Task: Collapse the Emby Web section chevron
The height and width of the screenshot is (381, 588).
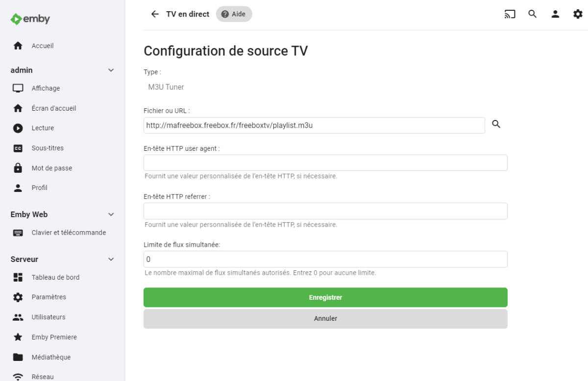Action: (111, 214)
